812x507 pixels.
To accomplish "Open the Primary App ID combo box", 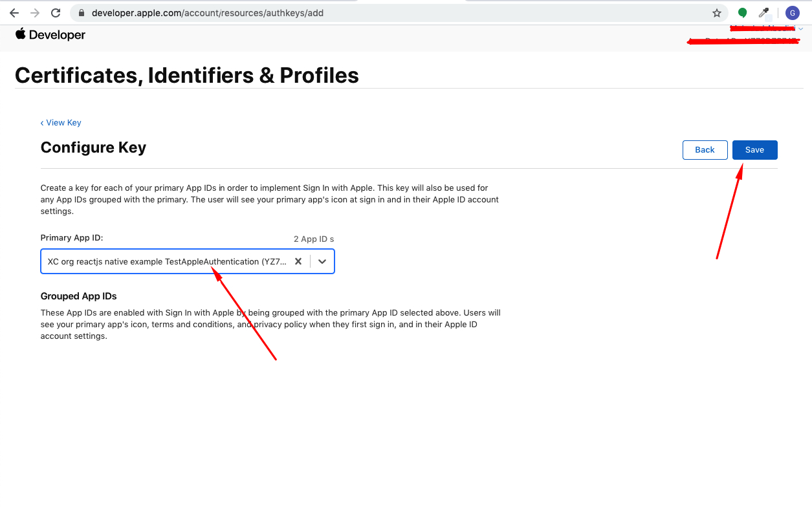I will 166,261.
